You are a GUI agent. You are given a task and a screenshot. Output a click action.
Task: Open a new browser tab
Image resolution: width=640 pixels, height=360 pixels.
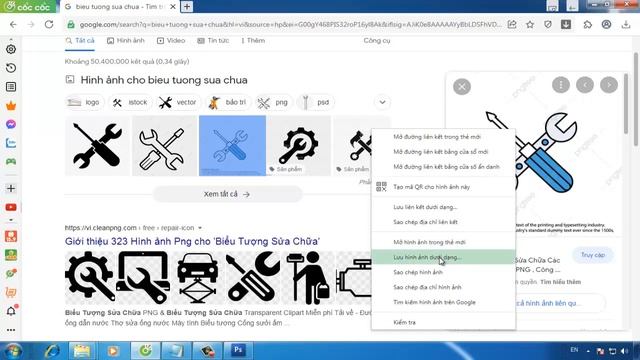[187, 7]
